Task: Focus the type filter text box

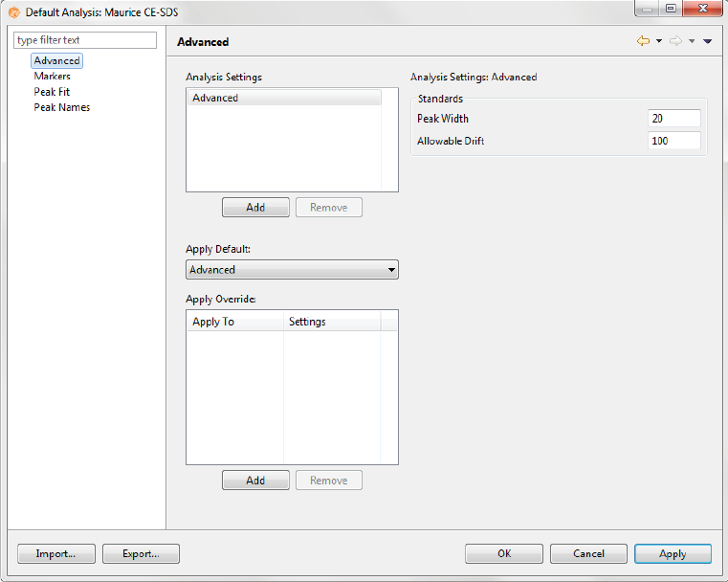Action: (x=85, y=40)
